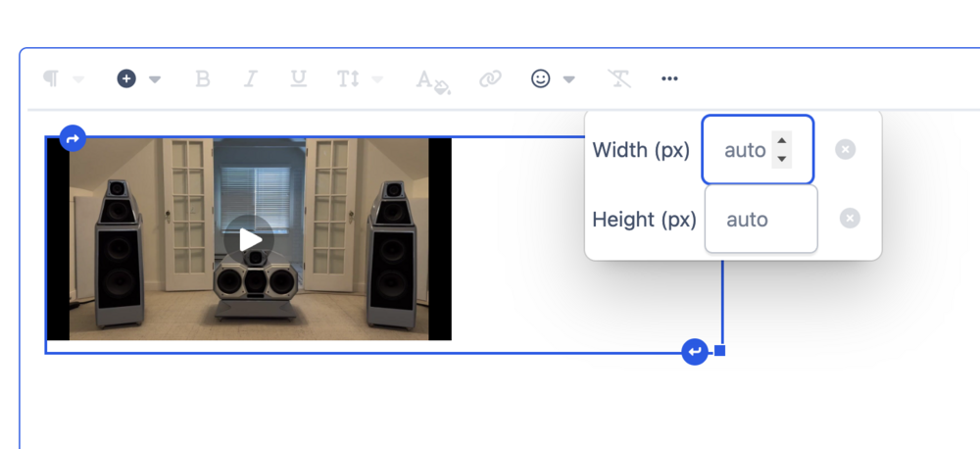Click the Height (px) label
Viewport: 980px width, 449px height.
pos(645,220)
